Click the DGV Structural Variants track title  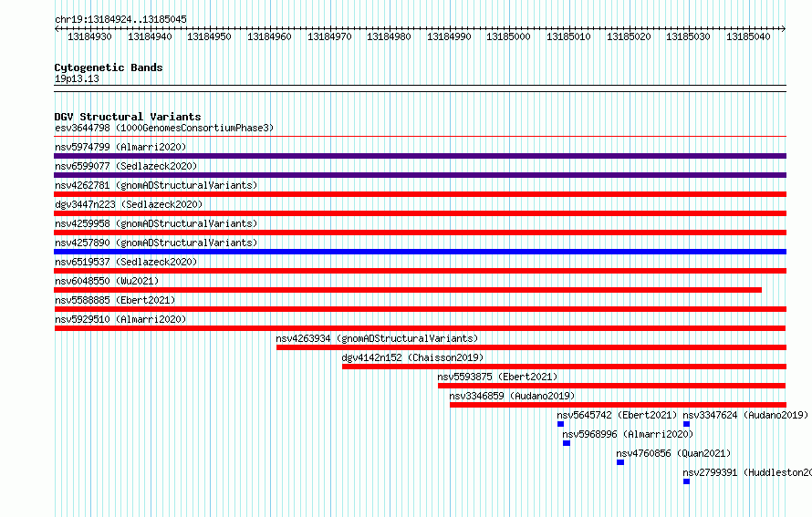click(128, 117)
